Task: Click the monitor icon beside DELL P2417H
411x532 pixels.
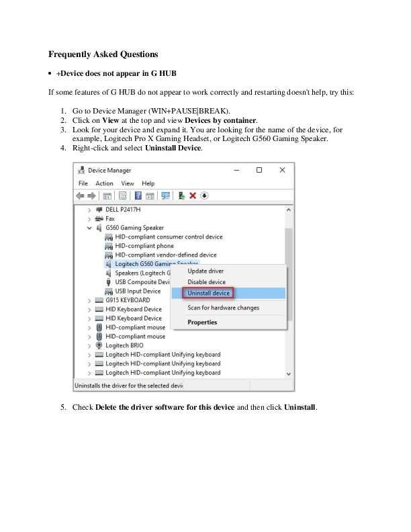Action: (99, 210)
